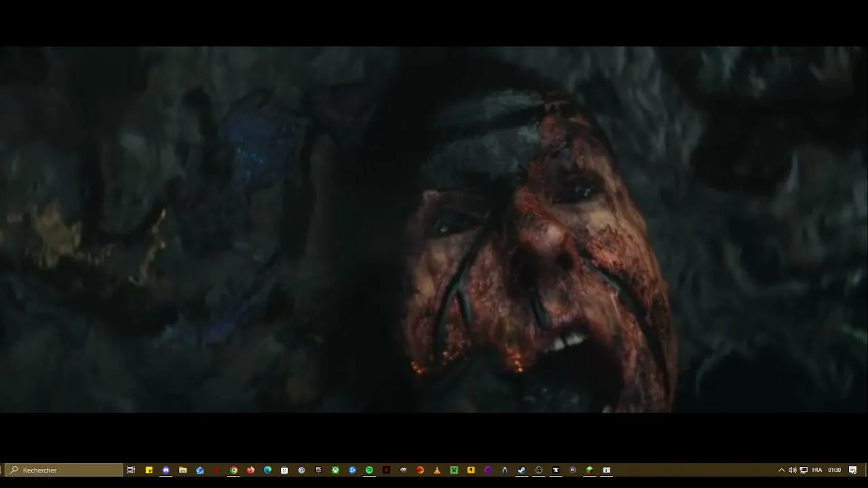Open the Windows notification center
Image resolution: width=868 pixels, height=488 pixels.
(853, 470)
